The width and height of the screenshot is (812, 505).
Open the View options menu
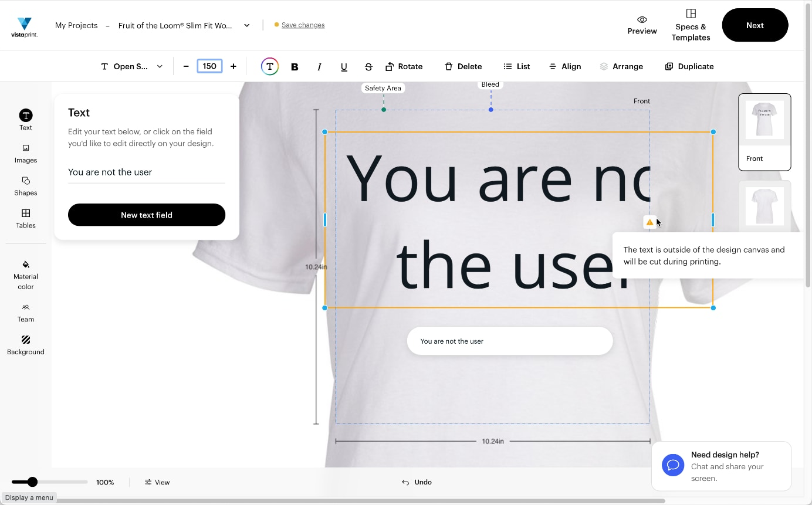coord(157,482)
